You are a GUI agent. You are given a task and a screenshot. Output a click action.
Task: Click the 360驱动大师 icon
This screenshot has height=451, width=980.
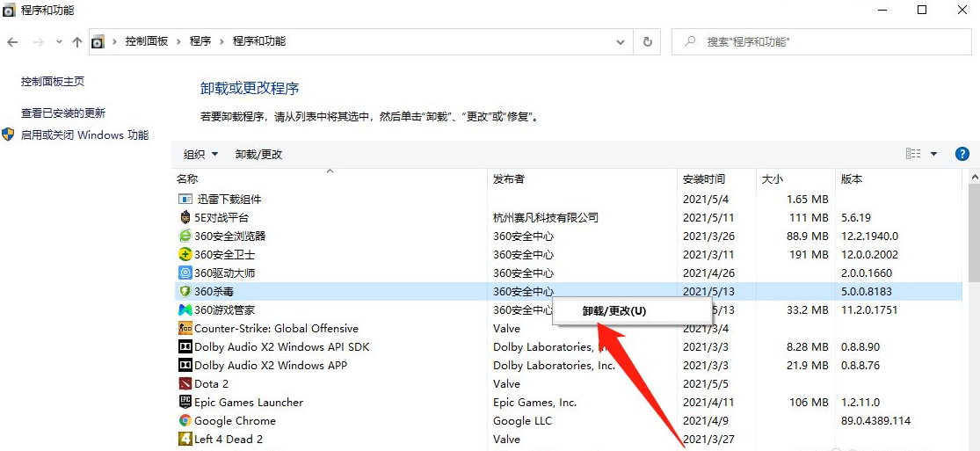(185, 273)
